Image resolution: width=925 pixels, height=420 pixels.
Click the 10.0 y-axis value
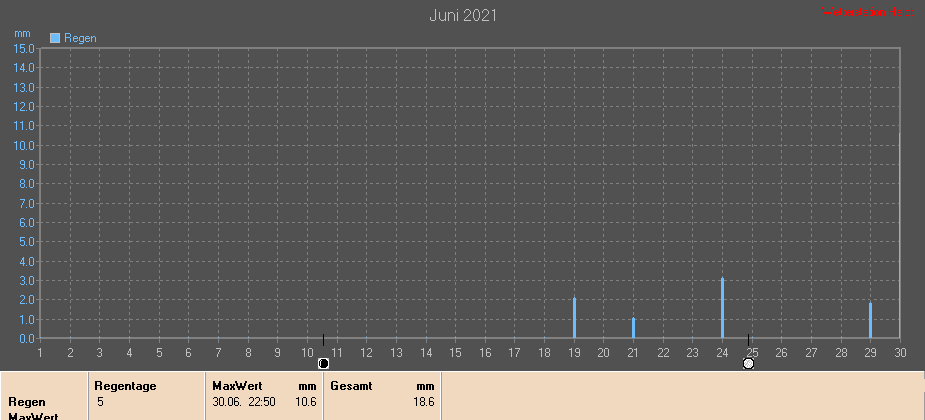click(24, 145)
